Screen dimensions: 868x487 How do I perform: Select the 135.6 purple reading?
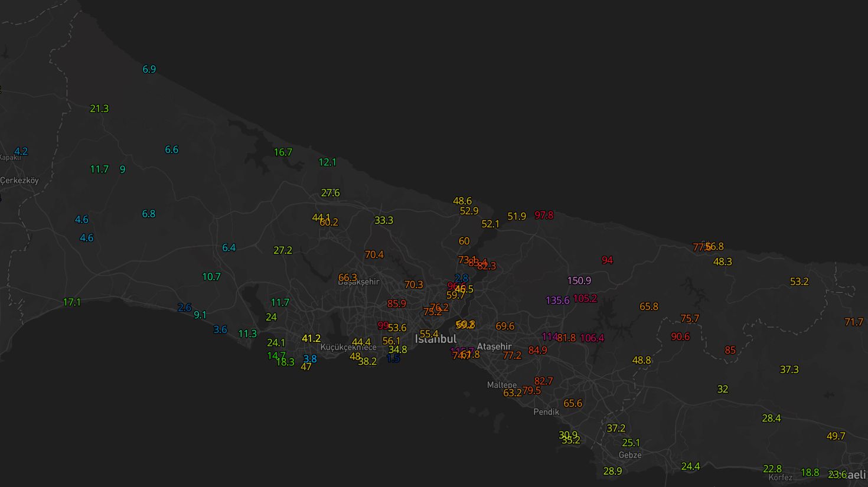pos(557,300)
